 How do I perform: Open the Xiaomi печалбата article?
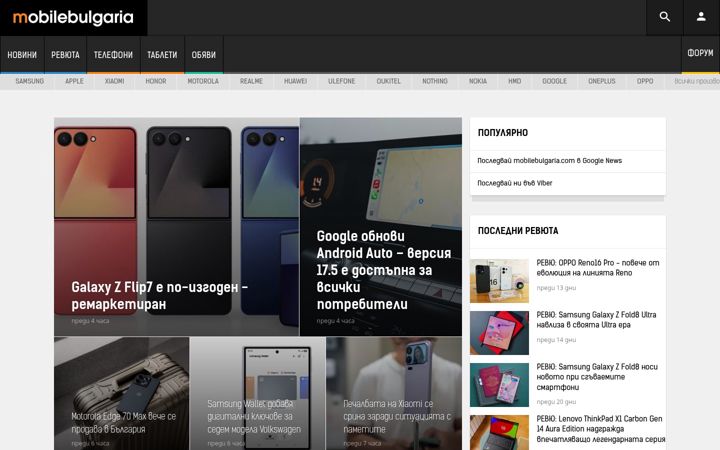click(397, 416)
